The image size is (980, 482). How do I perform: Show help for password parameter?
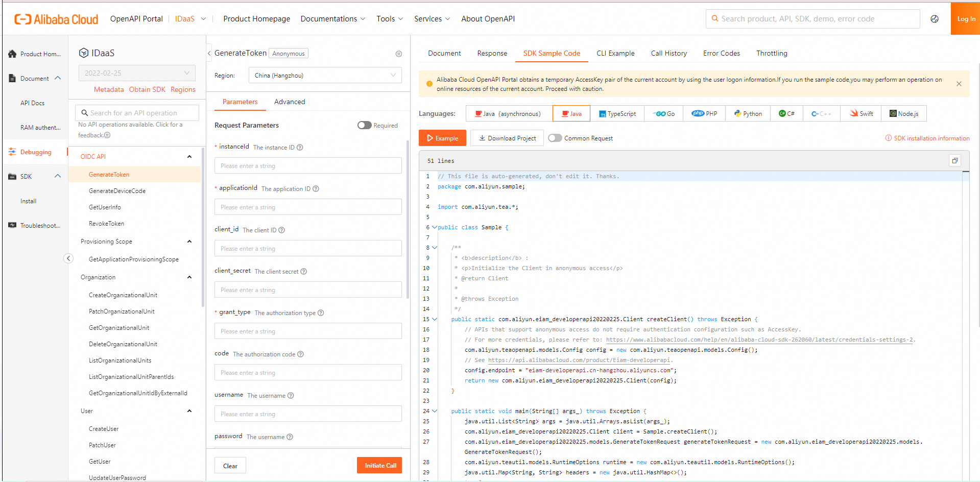(x=290, y=437)
